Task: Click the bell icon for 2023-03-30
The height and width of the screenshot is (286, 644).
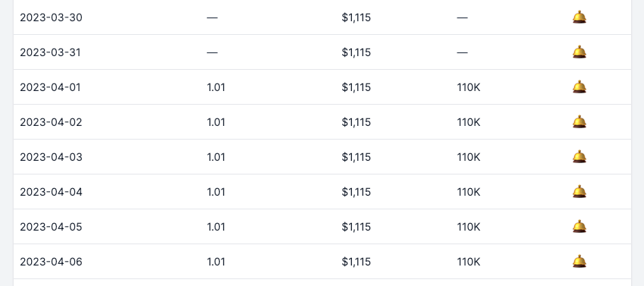Action: (x=579, y=17)
